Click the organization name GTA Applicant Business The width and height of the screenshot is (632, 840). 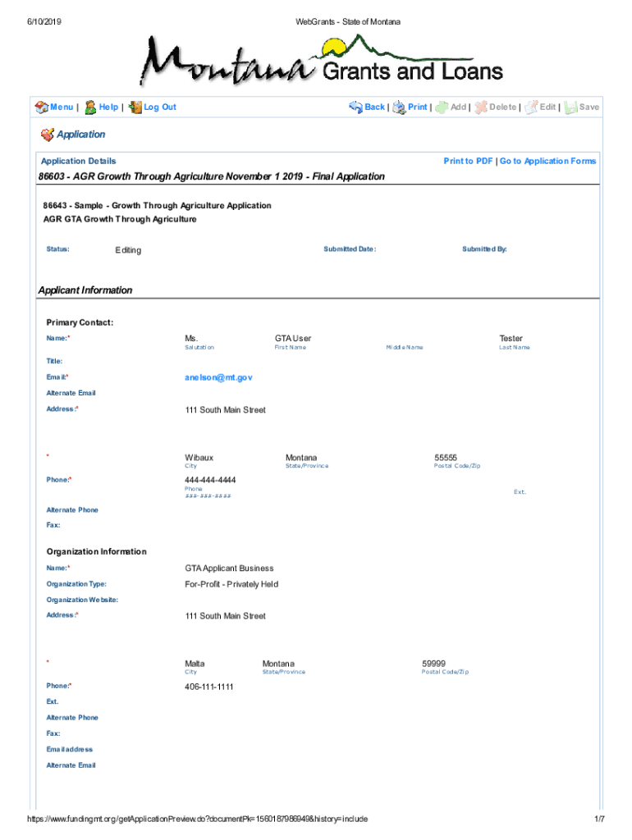pos(229,568)
